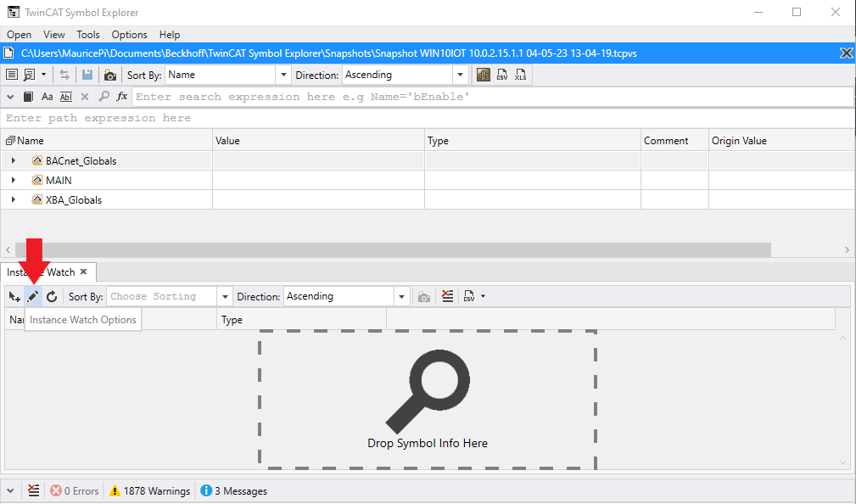Viewport: 856px width, 504px height.
Task: Open the Help menu
Action: [x=170, y=35]
